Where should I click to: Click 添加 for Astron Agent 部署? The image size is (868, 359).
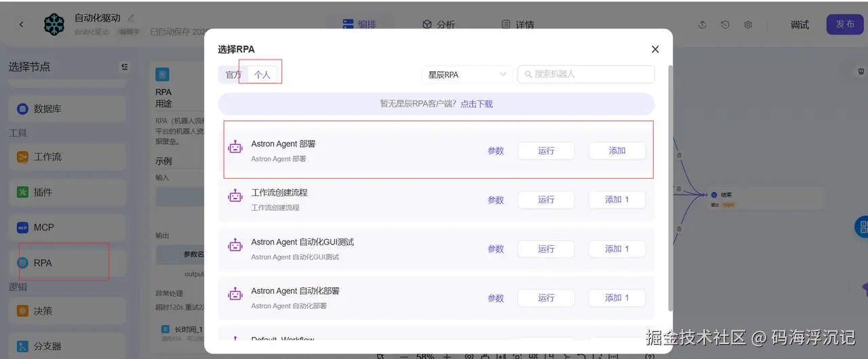[x=617, y=150]
